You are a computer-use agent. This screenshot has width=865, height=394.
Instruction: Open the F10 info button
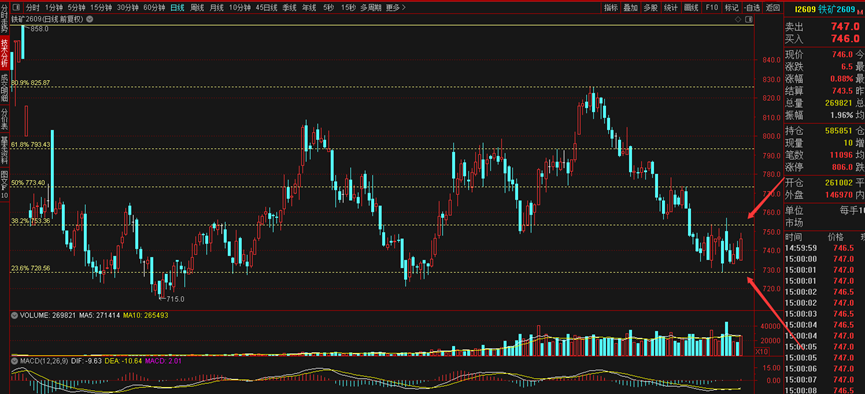point(712,8)
